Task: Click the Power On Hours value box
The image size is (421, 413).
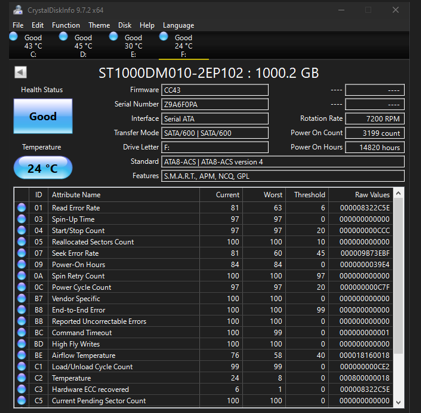Action: 375,147
